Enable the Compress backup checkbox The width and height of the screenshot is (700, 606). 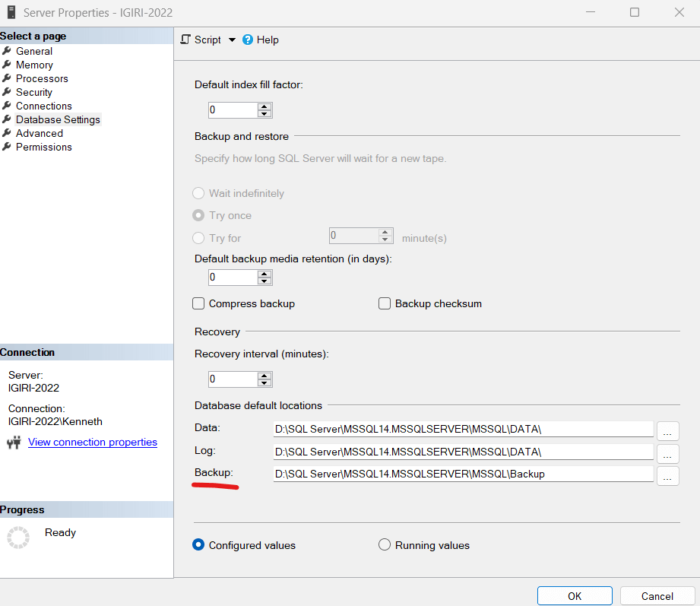(198, 303)
